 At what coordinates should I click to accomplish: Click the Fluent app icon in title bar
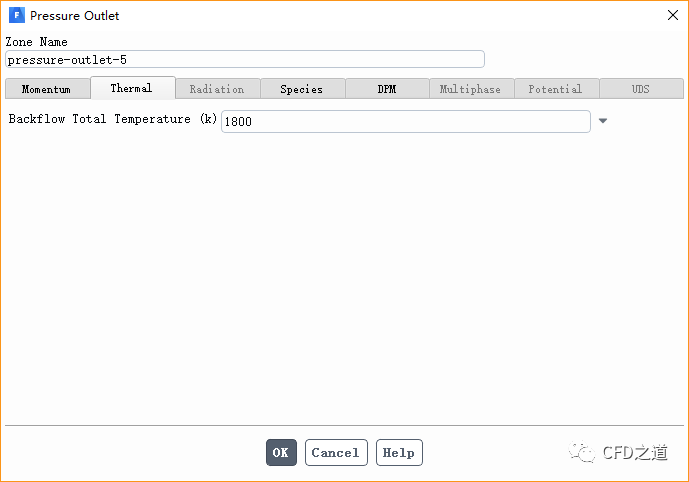(x=16, y=16)
